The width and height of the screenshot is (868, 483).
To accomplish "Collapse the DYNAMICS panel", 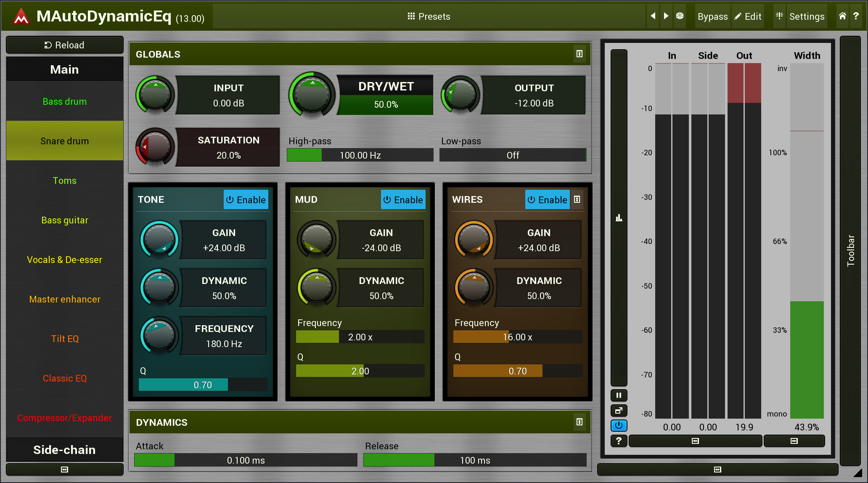I will point(580,422).
